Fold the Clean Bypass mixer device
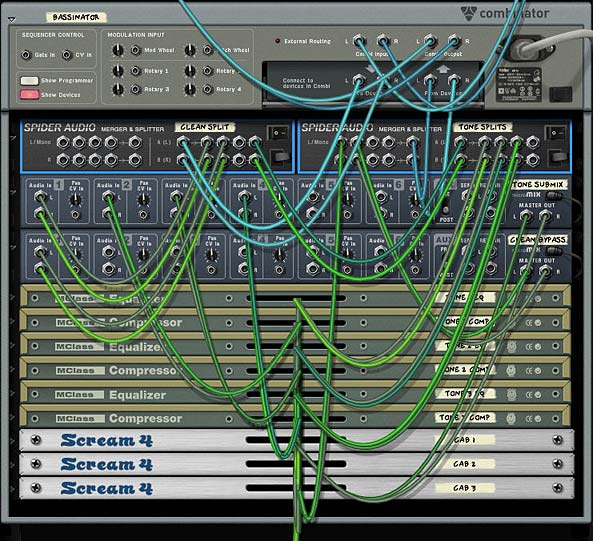593x541 pixels. click(14, 248)
